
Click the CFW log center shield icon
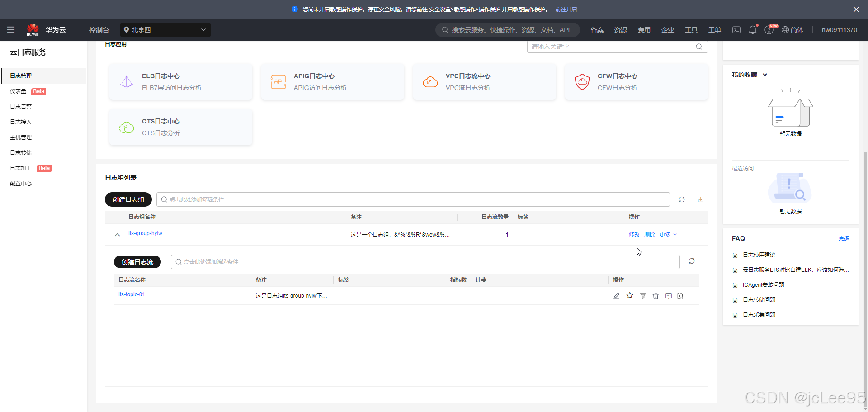[582, 82]
